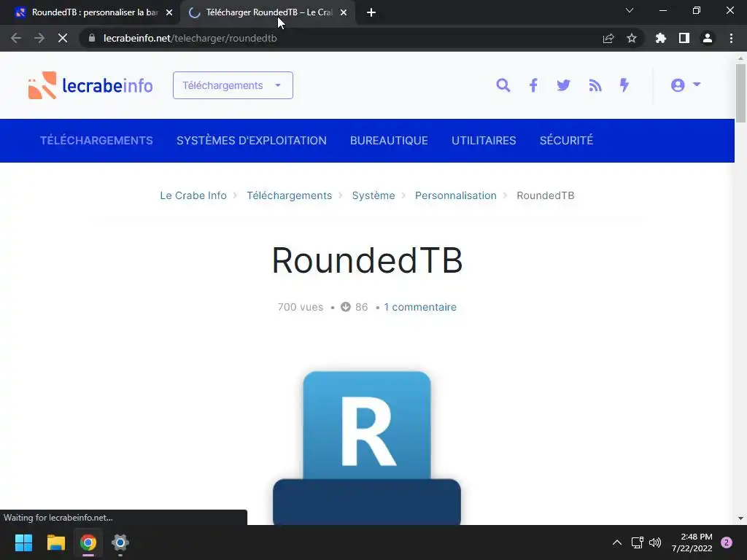Focus the address bar URL

click(x=190, y=38)
